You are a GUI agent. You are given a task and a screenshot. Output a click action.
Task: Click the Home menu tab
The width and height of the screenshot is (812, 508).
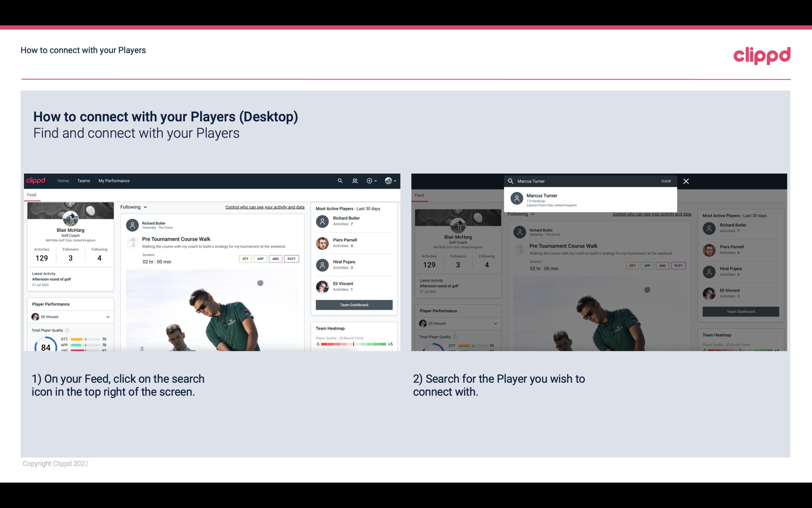(63, 180)
